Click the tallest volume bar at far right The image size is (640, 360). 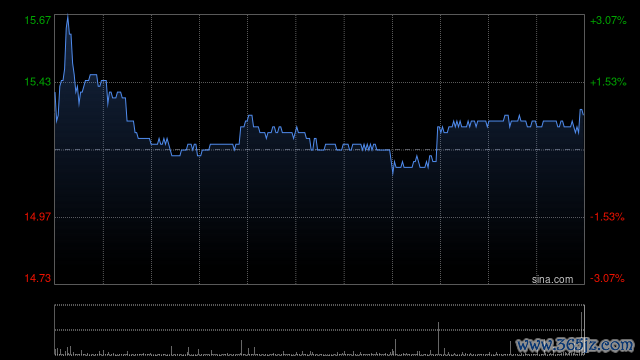click(x=582, y=333)
